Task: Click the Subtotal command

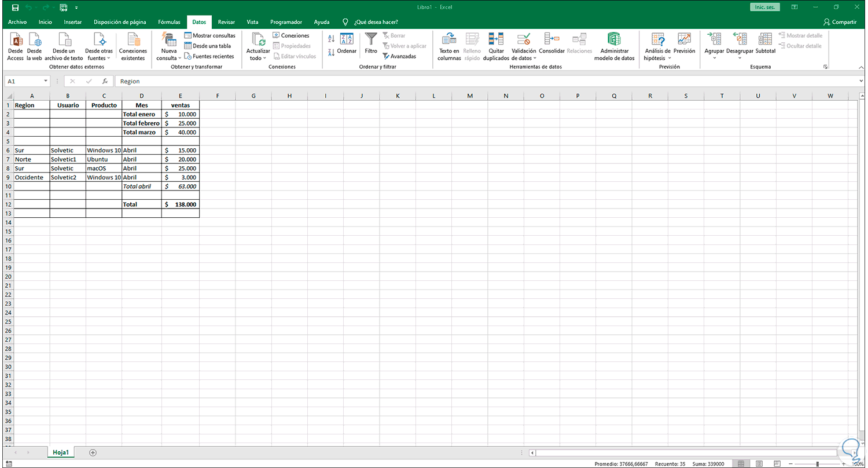Action: coord(765,43)
